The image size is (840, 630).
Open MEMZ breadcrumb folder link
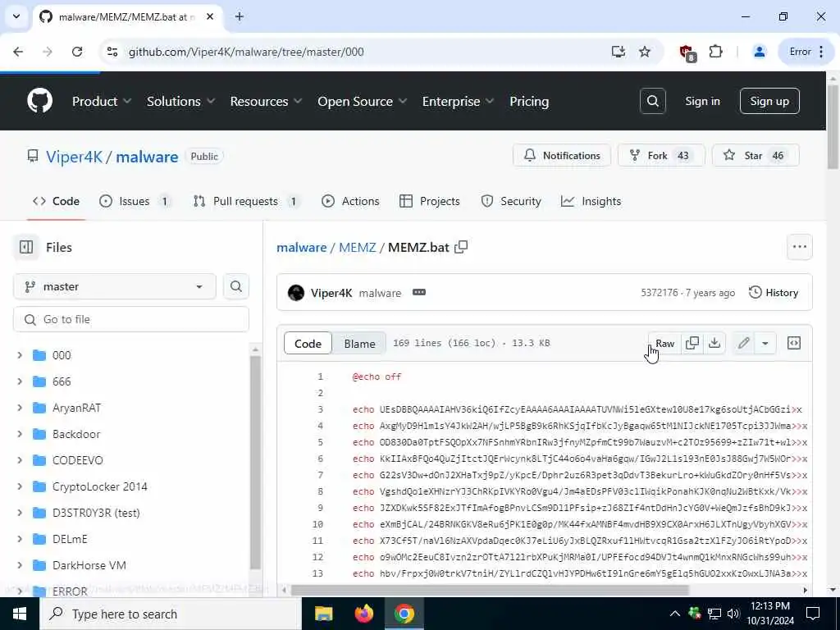point(357,247)
